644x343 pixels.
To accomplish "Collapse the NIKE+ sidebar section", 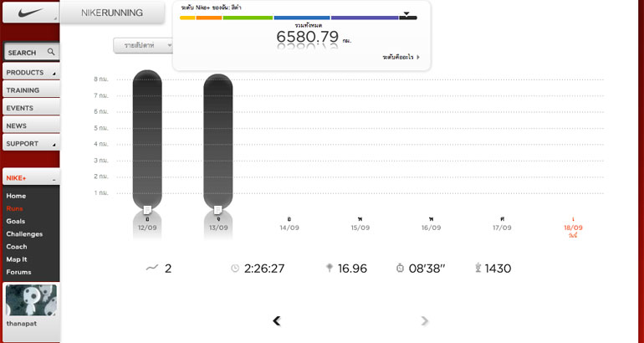I will pyautogui.click(x=54, y=178).
